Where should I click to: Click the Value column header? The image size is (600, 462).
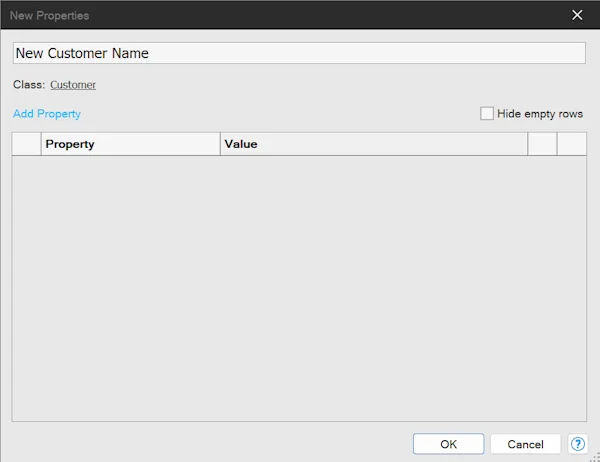coord(374,144)
